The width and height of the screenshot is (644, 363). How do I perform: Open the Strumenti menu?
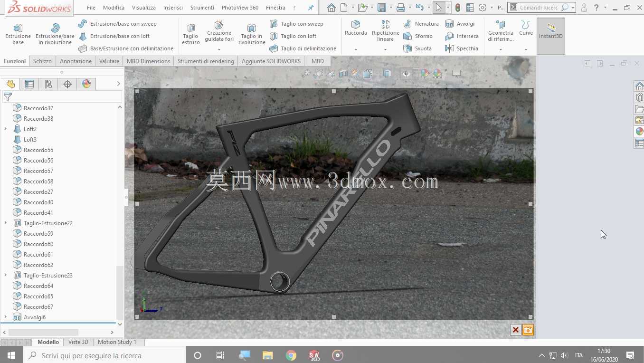click(202, 8)
